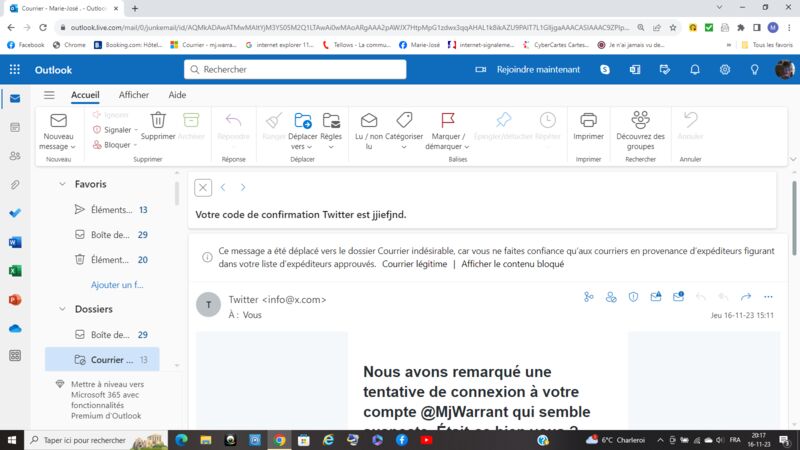Click Courrier légitime link
Image resolution: width=800 pixels, height=450 pixels.
[x=414, y=264]
